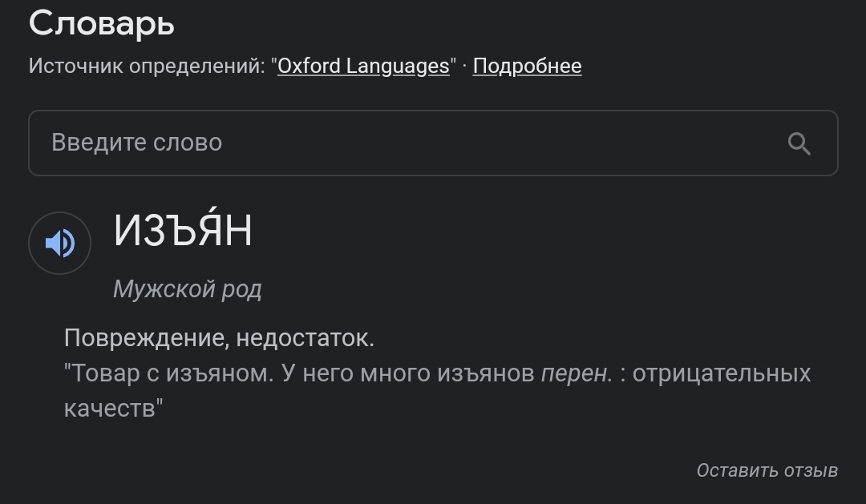Open the Подробнее link
Viewport: 866px width, 504px height.
click(527, 67)
